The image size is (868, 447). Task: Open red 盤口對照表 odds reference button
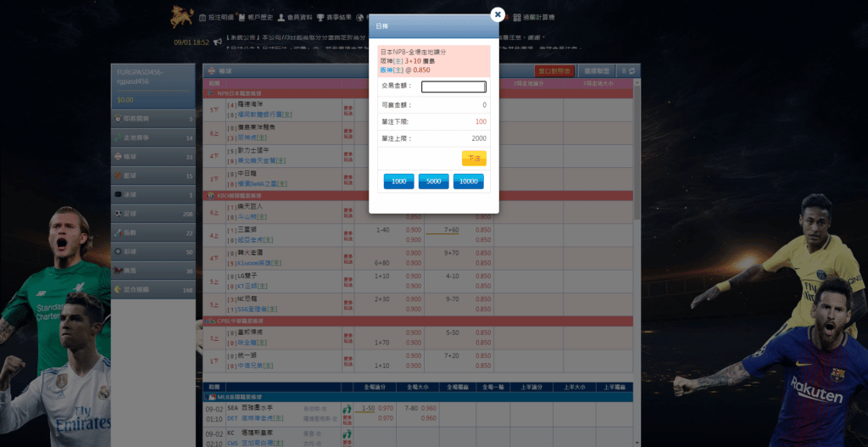554,71
